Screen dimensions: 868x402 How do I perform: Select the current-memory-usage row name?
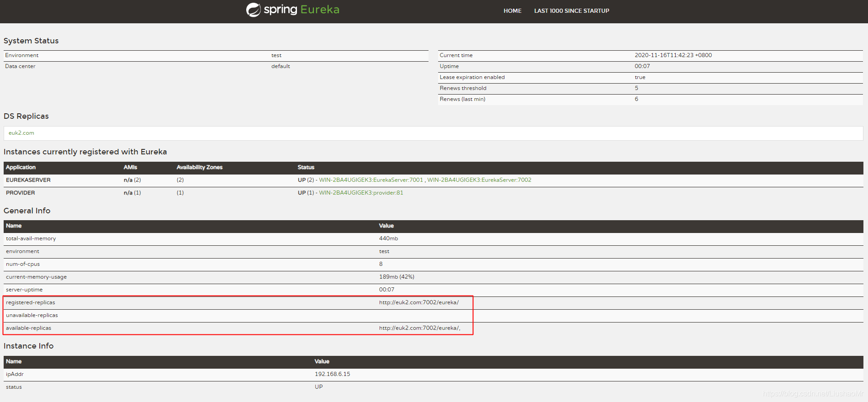pos(36,277)
